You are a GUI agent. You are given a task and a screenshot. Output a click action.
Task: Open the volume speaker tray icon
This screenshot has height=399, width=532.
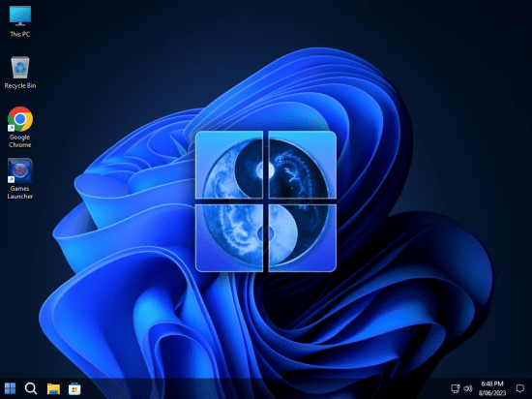coord(468,388)
